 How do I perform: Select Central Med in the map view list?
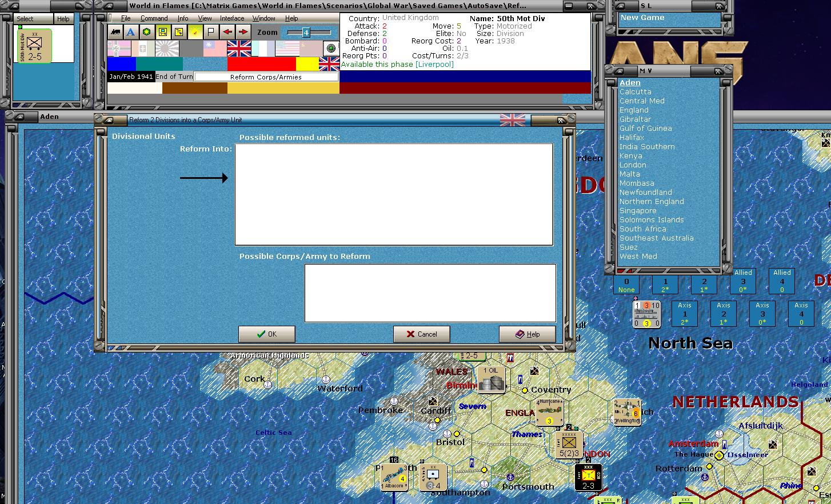pos(642,101)
